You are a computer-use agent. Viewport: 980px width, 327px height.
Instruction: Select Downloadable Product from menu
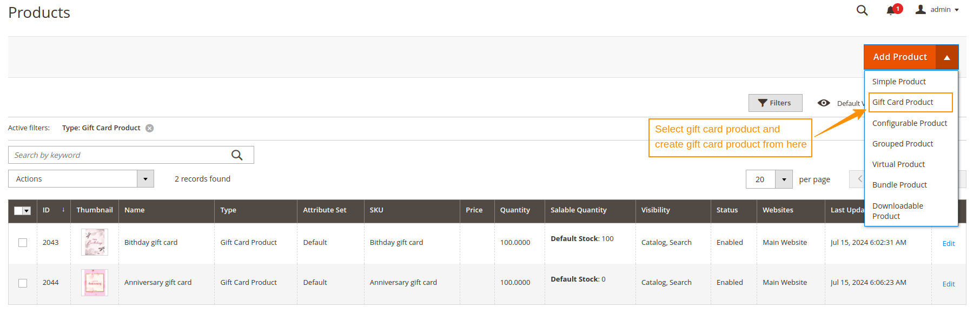tap(898, 211)
